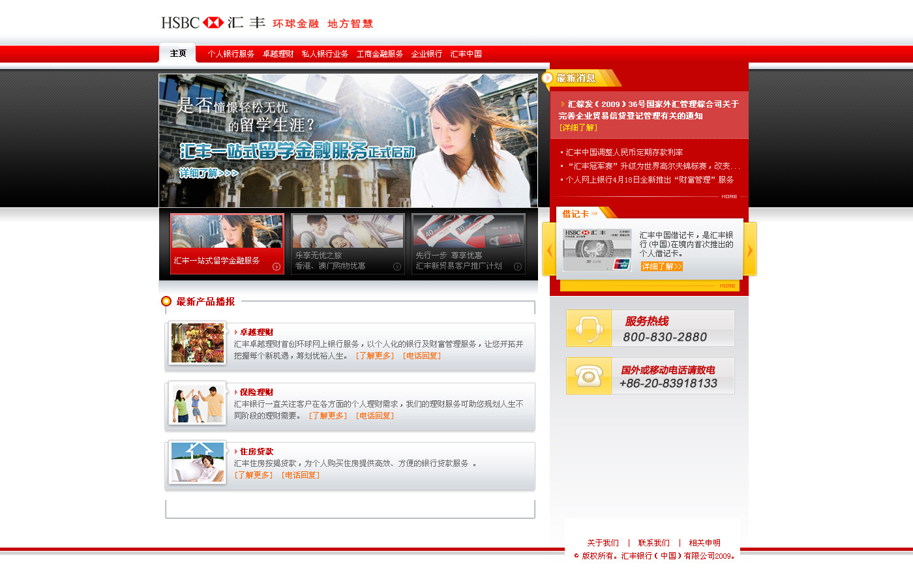Viewport: 913px width, 588px height.
Task: Click MORE under the news list
Action: pos(729,196)
